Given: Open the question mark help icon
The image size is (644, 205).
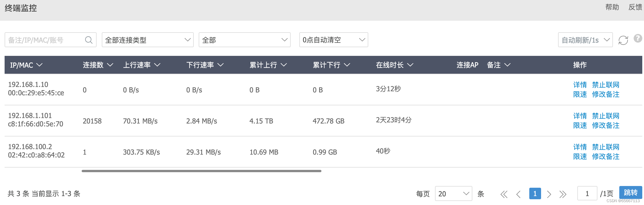Looking at the screenshot, I should point(638,38).
